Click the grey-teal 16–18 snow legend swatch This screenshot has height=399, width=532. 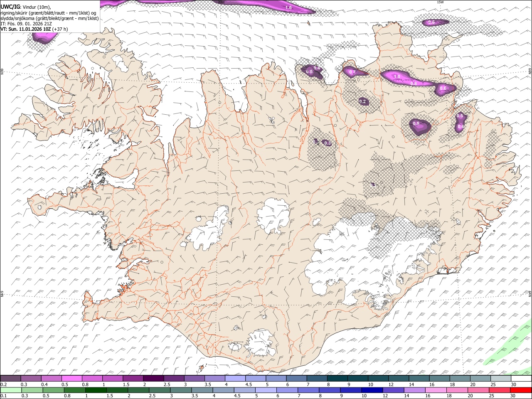(440, 378)
